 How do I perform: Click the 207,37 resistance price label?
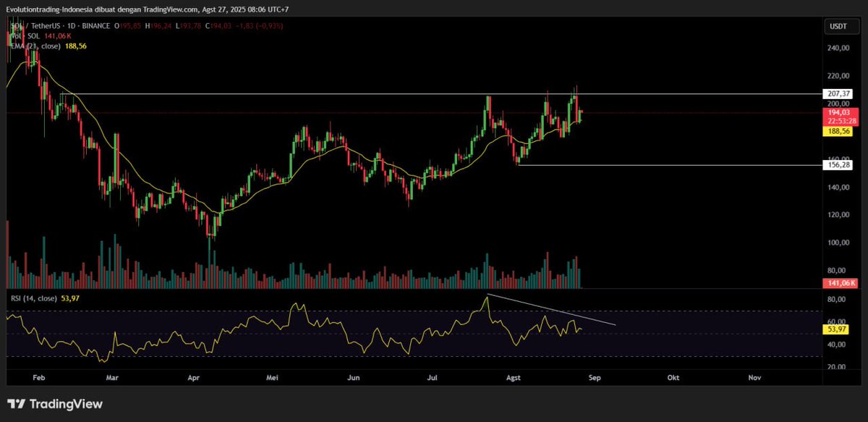coord(838,94)
